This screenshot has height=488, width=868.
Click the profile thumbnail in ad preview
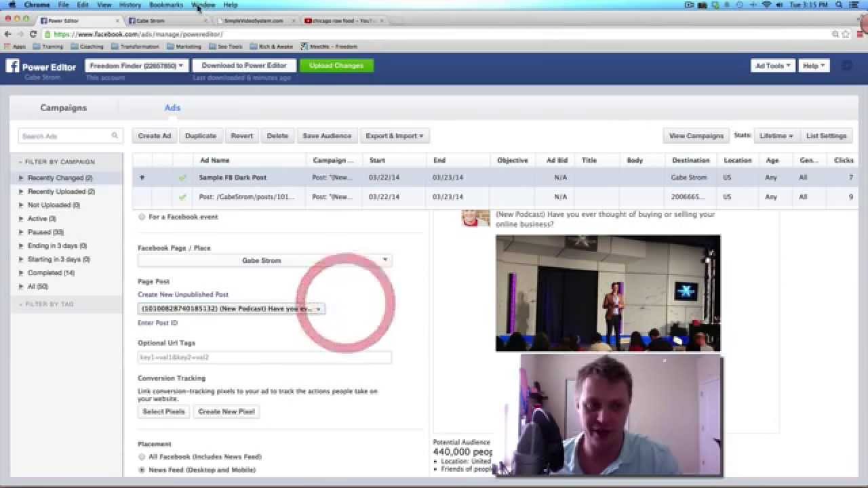point(475,218)
